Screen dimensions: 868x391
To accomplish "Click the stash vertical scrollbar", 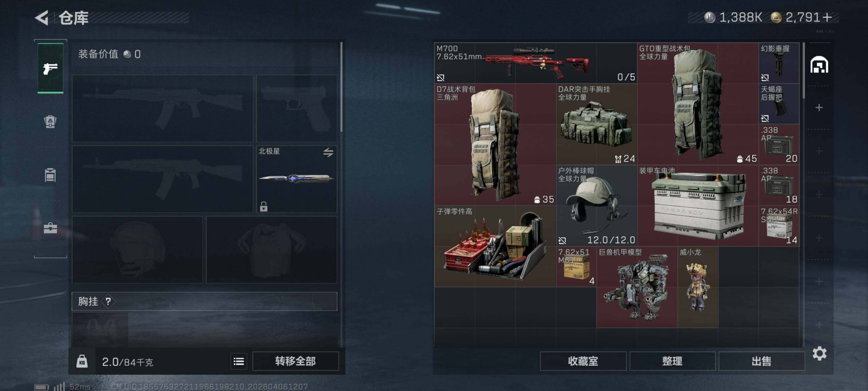I will pyautogui.click(x=804, y=71).
